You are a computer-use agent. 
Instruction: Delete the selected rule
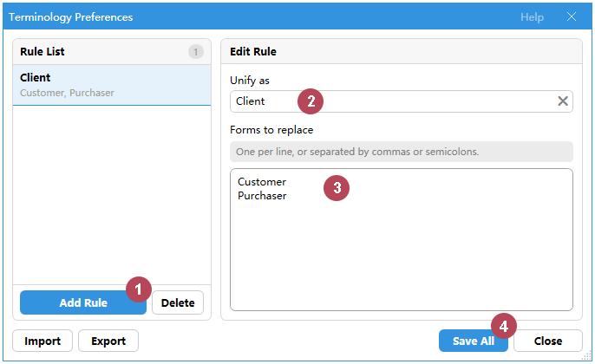click(178, 302)
